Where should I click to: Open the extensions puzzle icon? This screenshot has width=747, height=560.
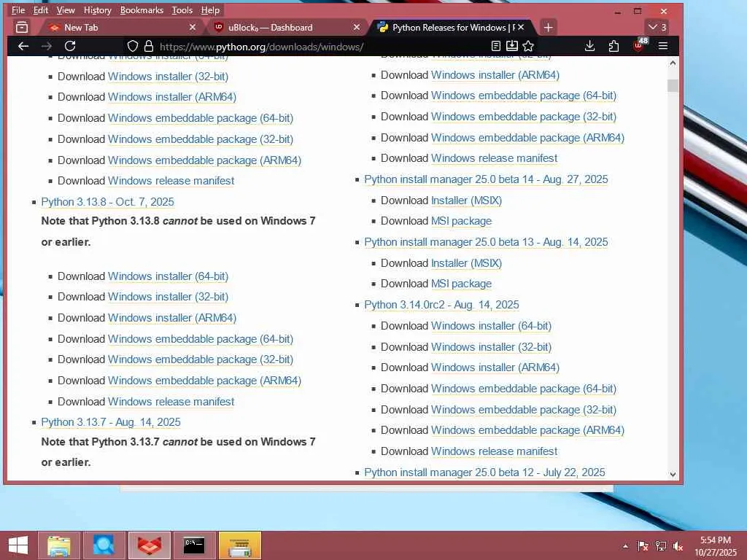[x=614, y=46]
